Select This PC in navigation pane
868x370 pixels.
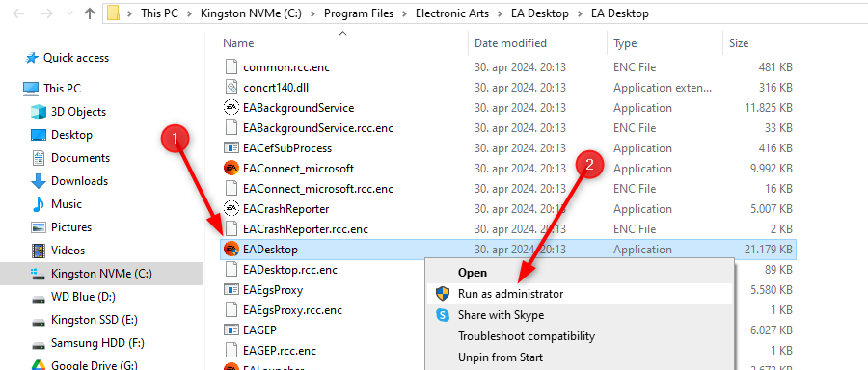pyautogui.click(x=62, y=88)
